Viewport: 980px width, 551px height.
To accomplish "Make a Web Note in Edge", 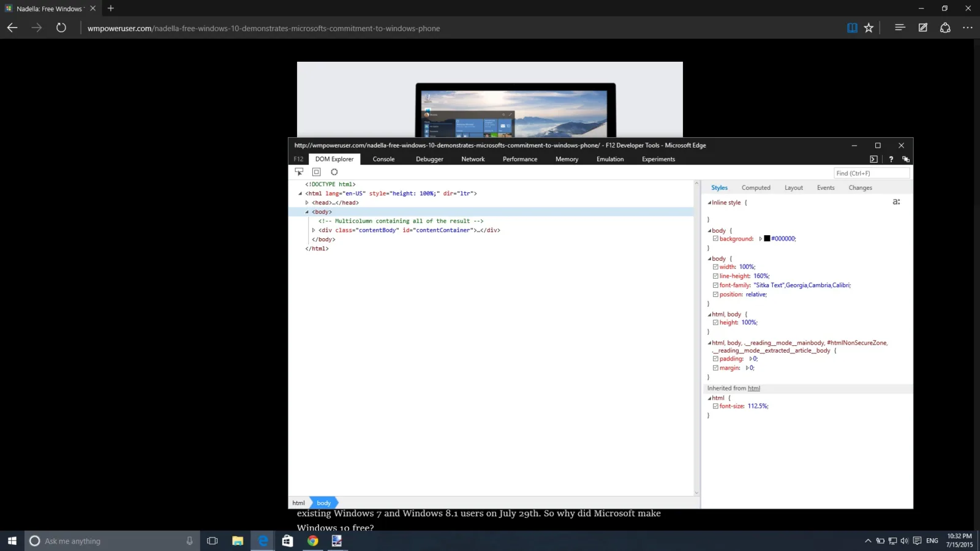I will (923, 28).
